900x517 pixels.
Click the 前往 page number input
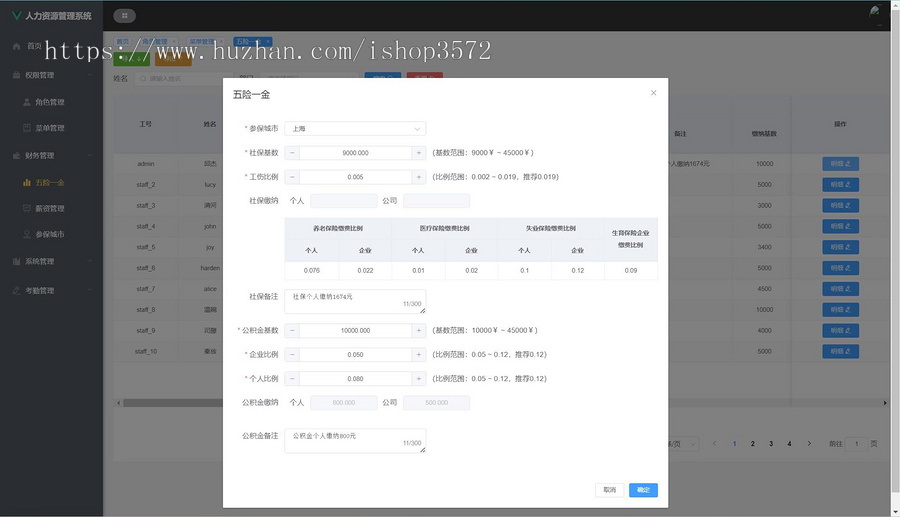coord(856,444)
